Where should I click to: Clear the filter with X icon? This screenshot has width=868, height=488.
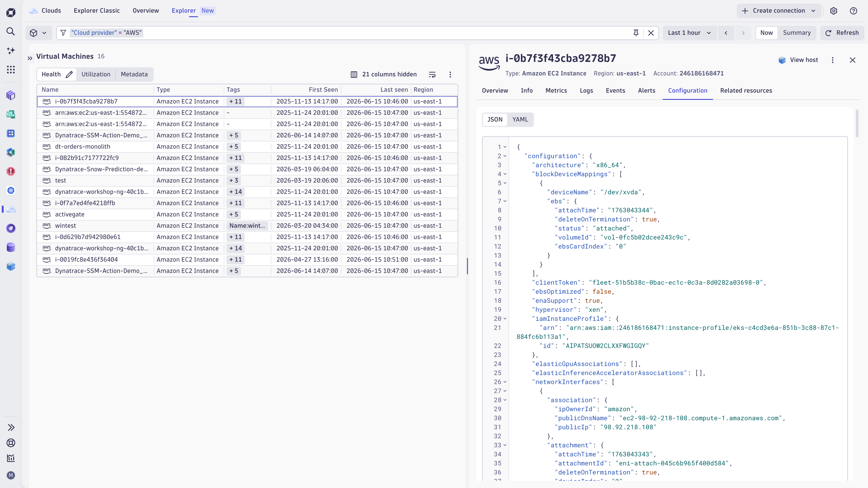[x=651, y=33]
